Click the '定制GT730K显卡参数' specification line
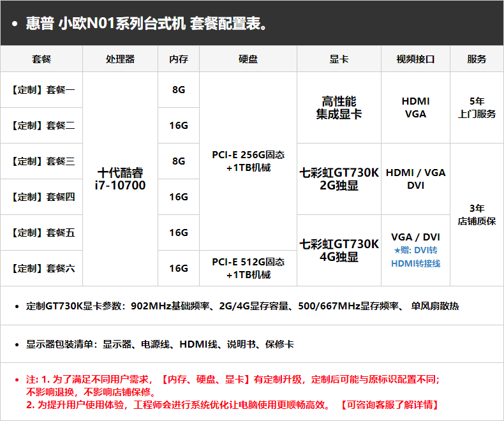504x421 pixels. (x=242, y=306)
